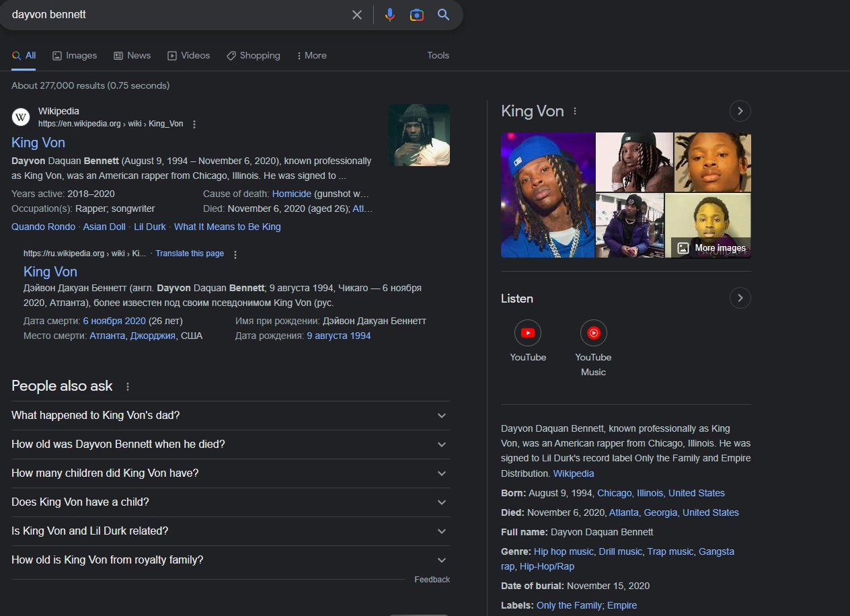850x616 pixels.
Task: Open the More search filters dropdown
Action: pos(311,56)
